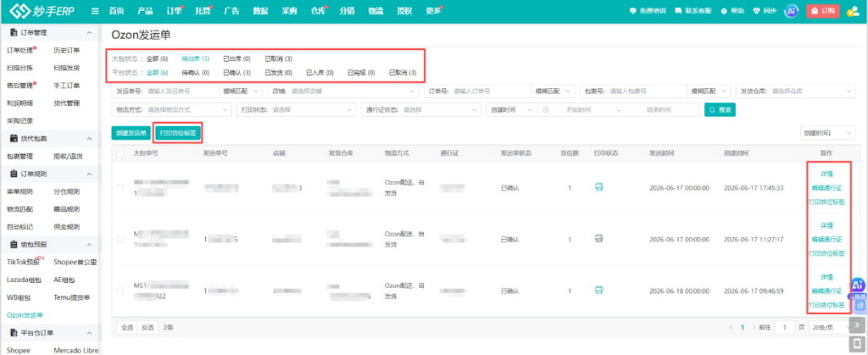The image size is (868, 355).
Task: Open the floating AI assistant icon on the right edge
Action: pos(858,286)
